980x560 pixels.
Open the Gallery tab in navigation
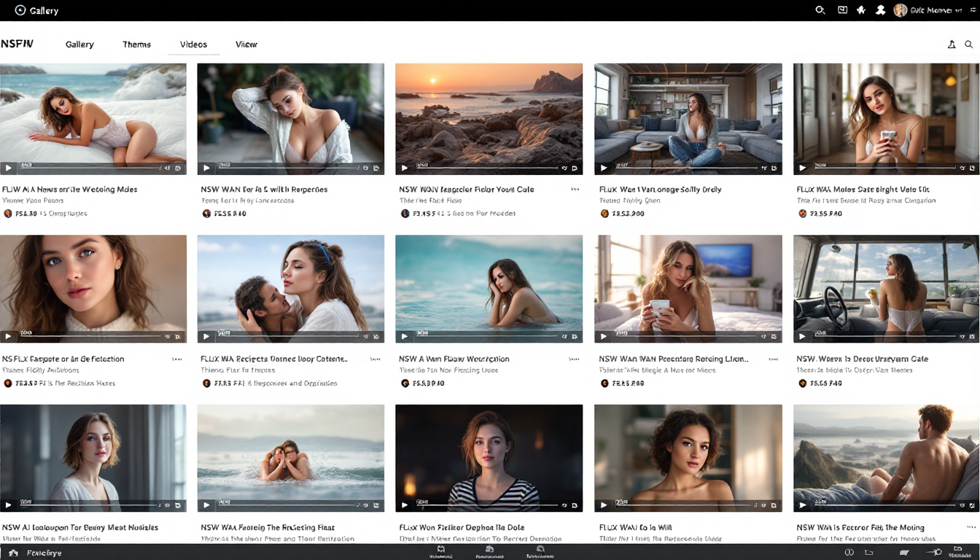79,44
